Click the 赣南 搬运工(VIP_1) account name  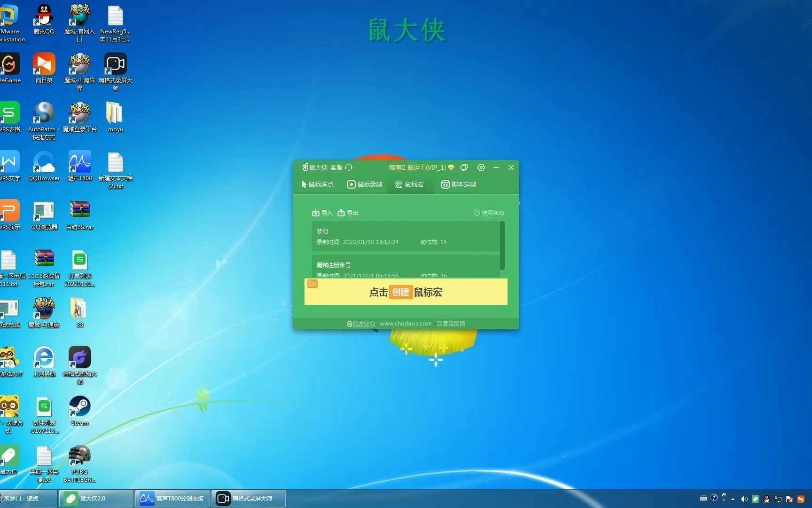coord(417,167)
